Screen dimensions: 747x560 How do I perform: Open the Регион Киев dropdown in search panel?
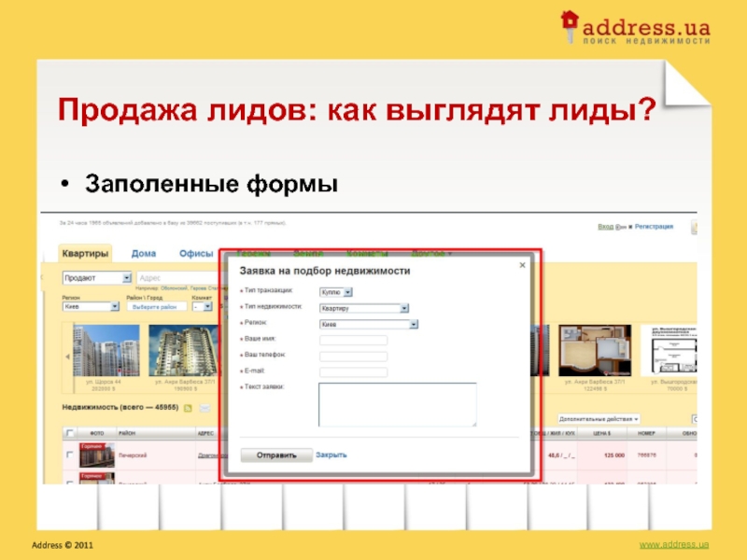click(91, 307)
